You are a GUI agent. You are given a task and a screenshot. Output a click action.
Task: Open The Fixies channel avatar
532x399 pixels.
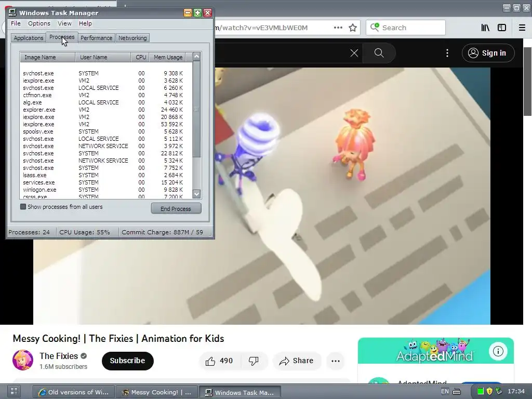point(23,360)
